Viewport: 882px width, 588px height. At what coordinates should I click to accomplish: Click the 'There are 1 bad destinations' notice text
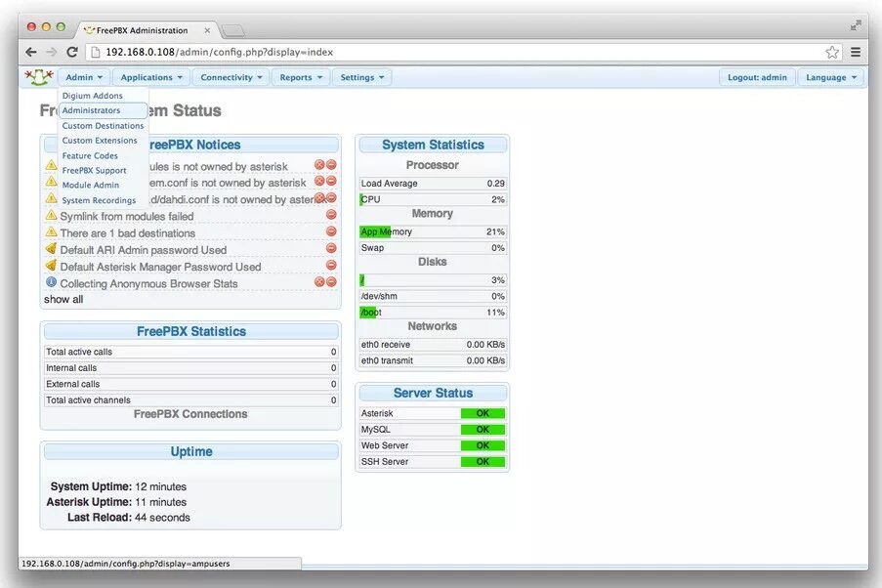(x=128, y=232)
